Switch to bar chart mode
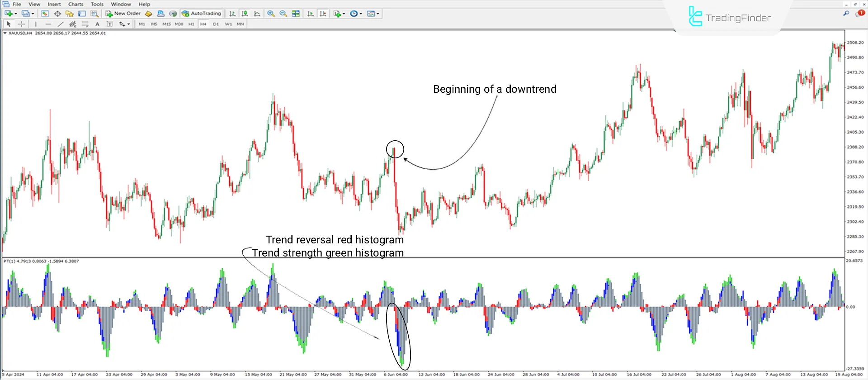This screenshot has height=380, width=868. [232, 14]
